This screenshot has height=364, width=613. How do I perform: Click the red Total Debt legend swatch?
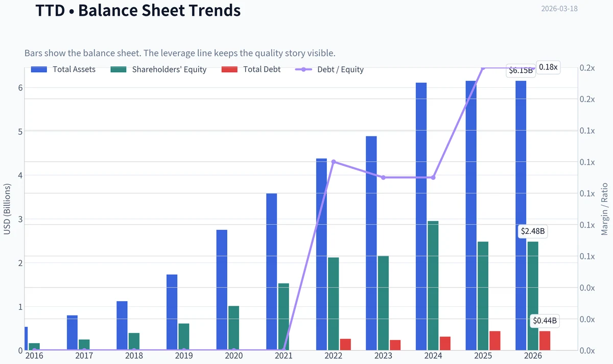pos(230,69)
